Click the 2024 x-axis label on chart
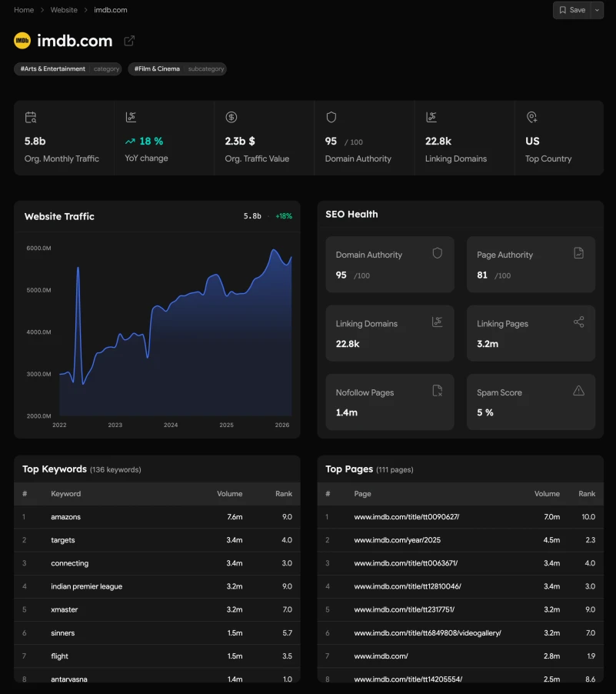The width and height of the screenshot is (616, 694). click(x=171, y=425)
